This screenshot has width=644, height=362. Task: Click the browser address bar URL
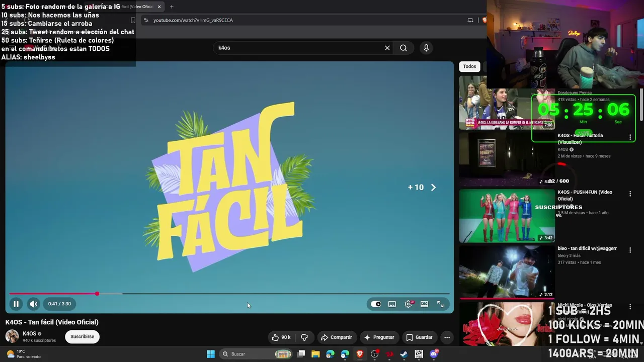(x=193, y=20)
